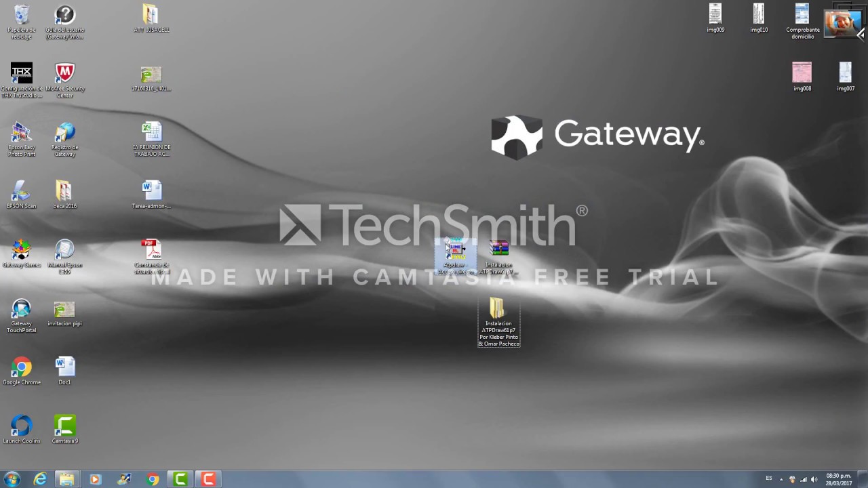Viewport: 868px width, 488px height.
Task: Open the pen and user taskbar icon
Action: [123, 479]
